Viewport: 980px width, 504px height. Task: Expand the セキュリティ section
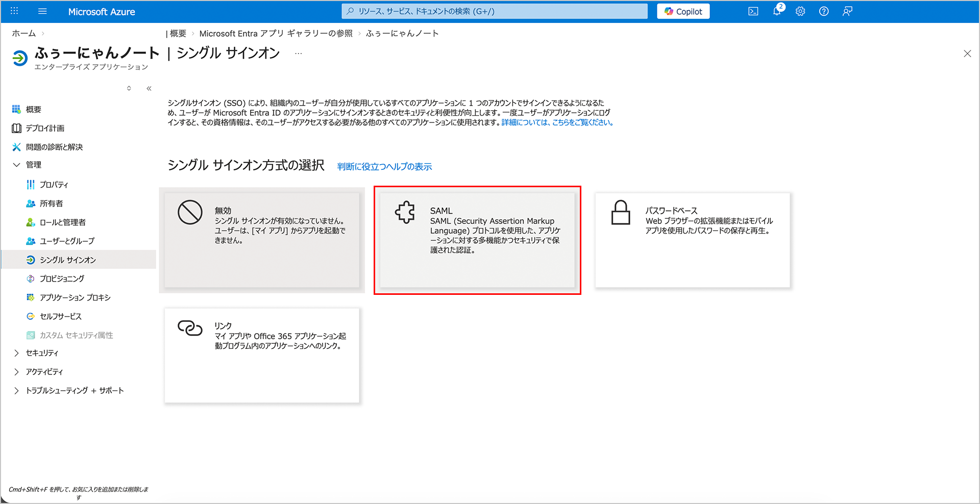16,353
